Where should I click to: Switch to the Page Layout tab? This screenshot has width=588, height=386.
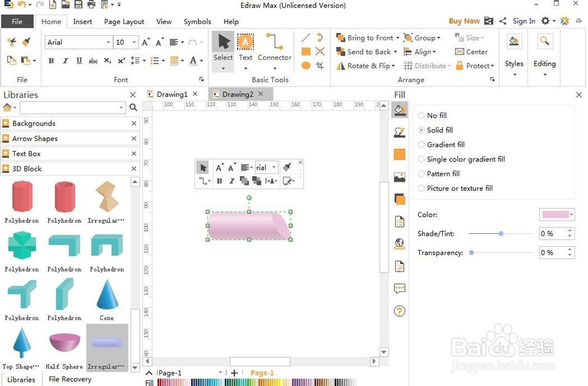124,22
